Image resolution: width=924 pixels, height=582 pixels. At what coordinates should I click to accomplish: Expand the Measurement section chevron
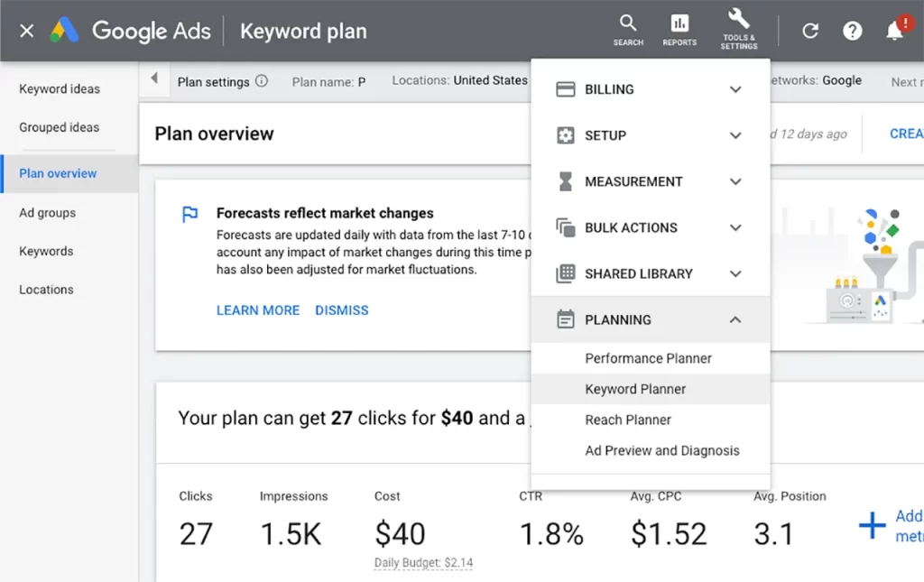click(735, 181)
